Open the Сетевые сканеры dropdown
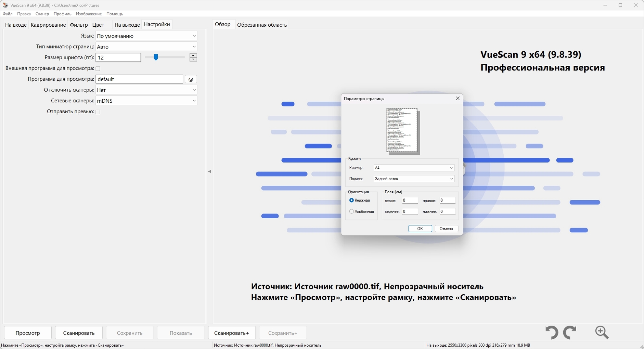 point(146,101)
